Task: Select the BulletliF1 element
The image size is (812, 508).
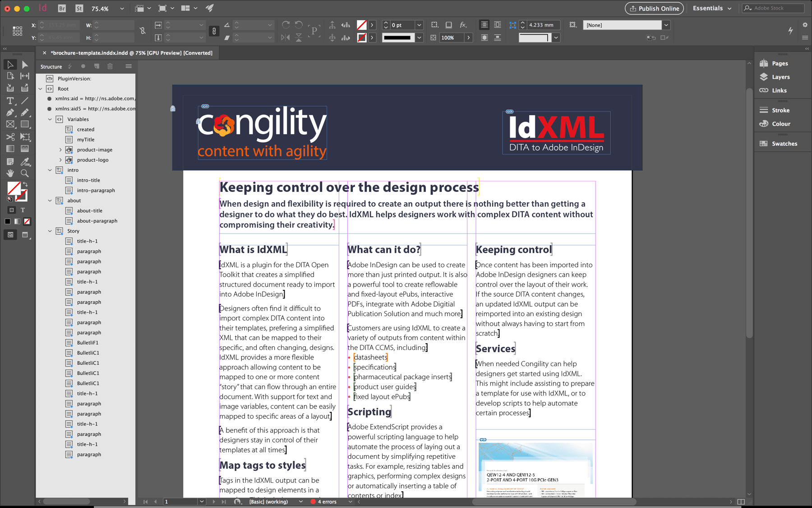Action: point(88,343)
